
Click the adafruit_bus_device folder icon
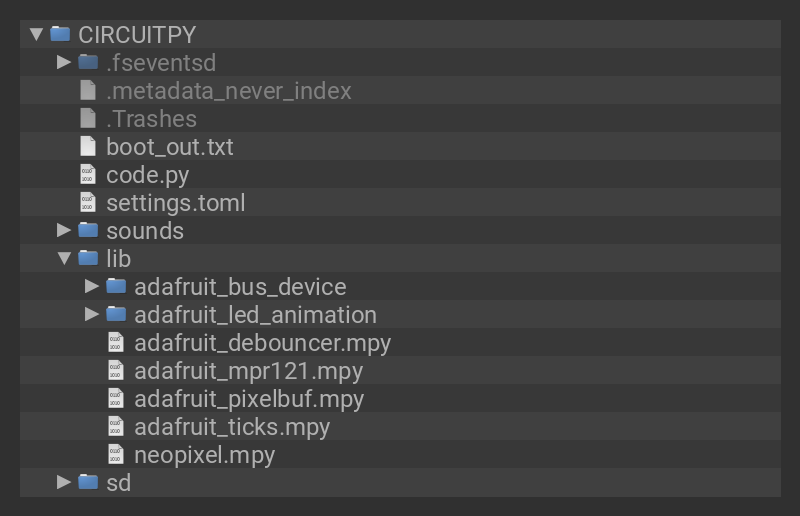[116, 287]
